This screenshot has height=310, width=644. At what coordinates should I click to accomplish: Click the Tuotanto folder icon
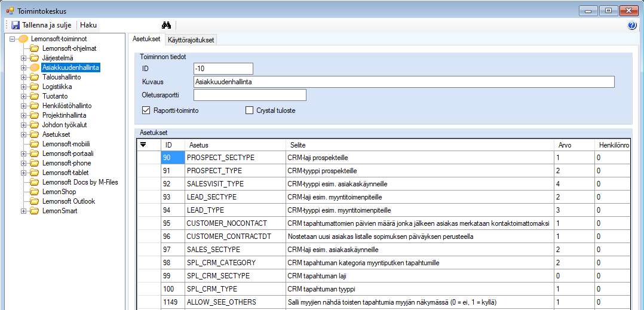(35, 96)
